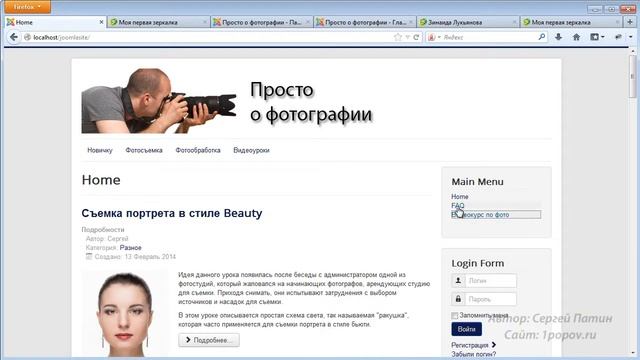Click Home in the Main Menu

coord(460,197)
